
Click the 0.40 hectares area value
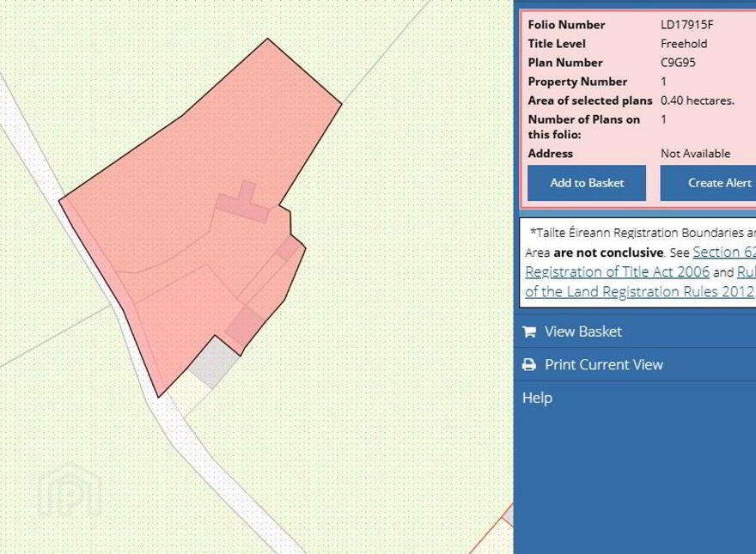click(x=698, y=100)
